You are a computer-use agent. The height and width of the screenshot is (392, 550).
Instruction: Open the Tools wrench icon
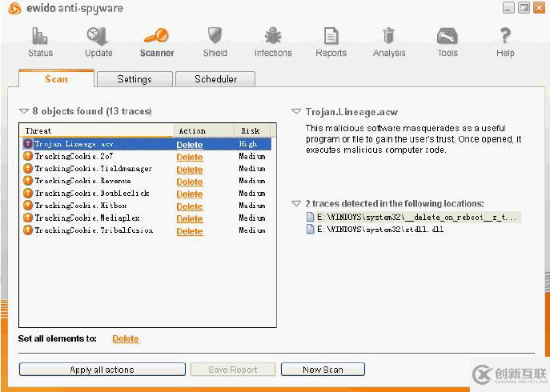pyautogui.click(x=448, y=36)
